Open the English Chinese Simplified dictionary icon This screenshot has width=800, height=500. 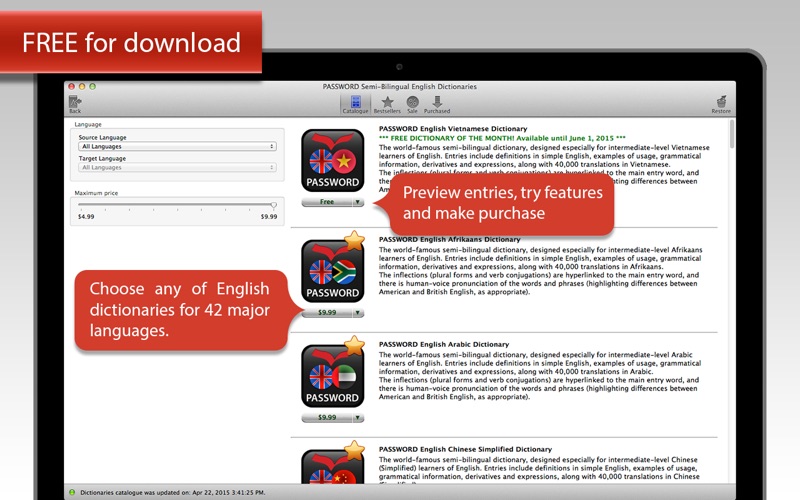(333, 466)
